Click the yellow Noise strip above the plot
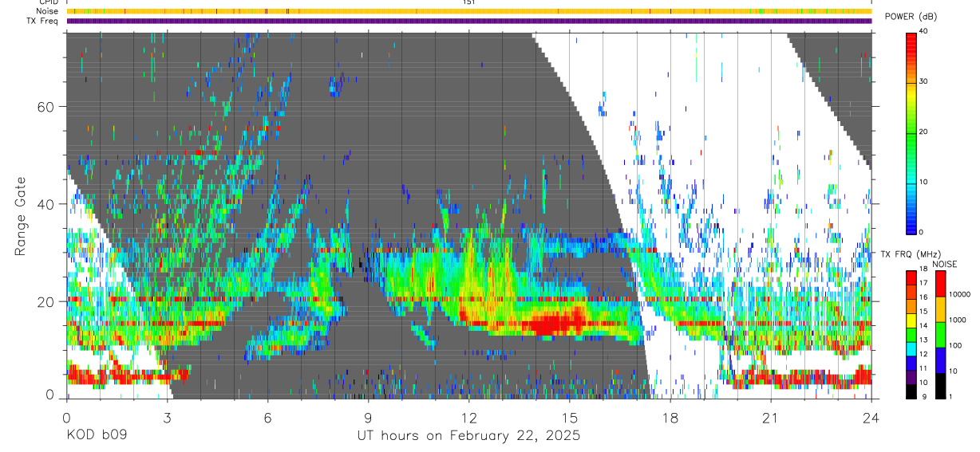The width and height of the screenshot is (980, 452). tap(468, 11)
